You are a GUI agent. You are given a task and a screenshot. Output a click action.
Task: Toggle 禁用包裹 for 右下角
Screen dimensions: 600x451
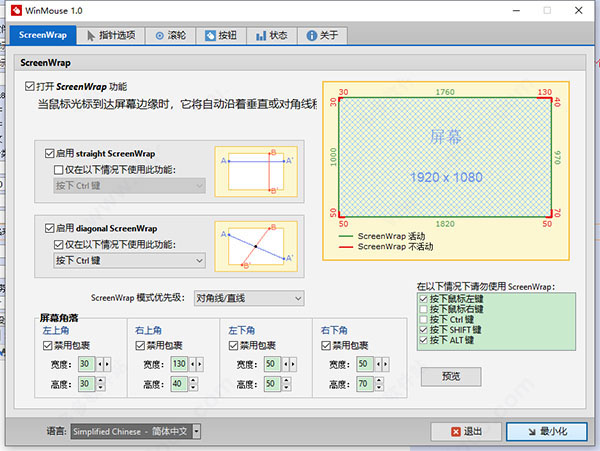pos(326,345)
